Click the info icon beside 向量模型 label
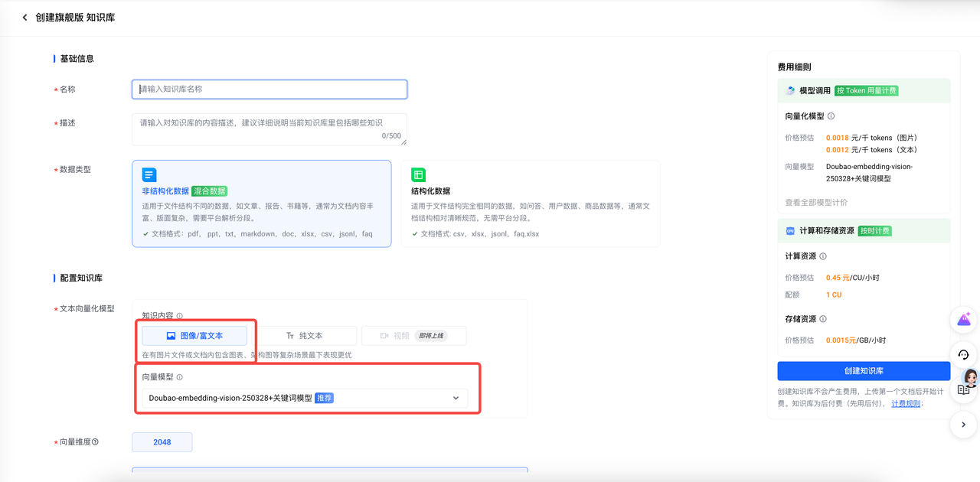 click(180, 377)
